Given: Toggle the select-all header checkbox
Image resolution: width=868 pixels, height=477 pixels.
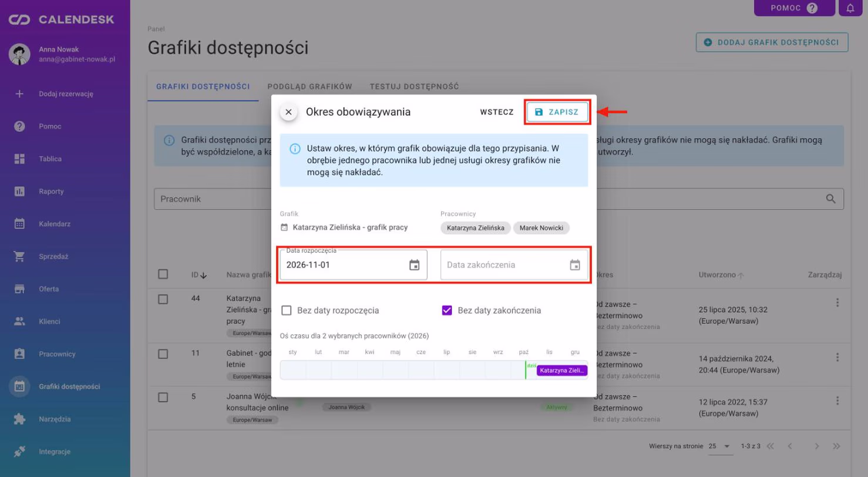Looking at the screenshot, I should coord(163,274).
